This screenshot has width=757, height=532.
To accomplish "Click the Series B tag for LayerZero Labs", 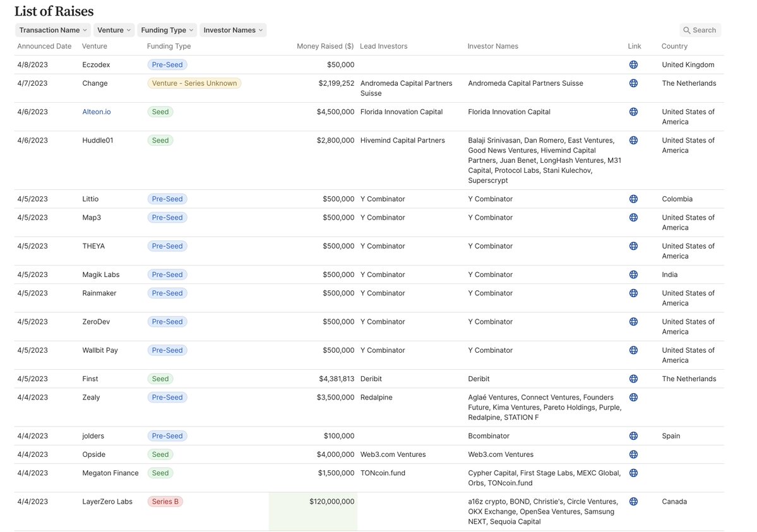I will (165, 502).
